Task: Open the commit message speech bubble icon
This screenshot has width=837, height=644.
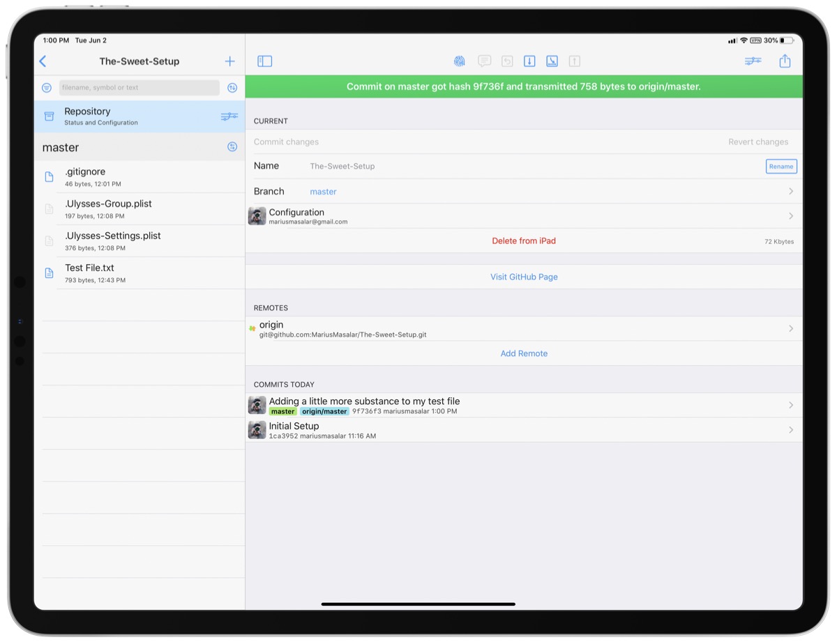Action: click(484, 61)
